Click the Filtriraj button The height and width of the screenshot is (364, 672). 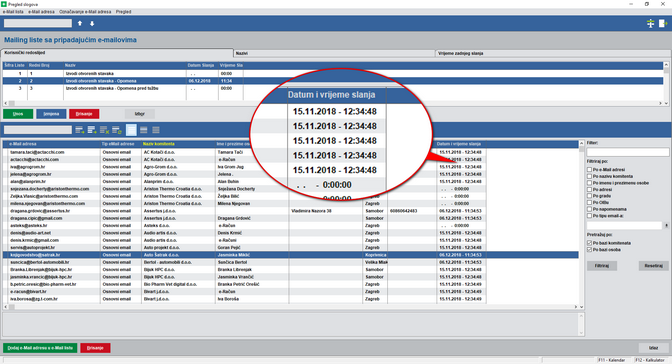pos(602,266)
